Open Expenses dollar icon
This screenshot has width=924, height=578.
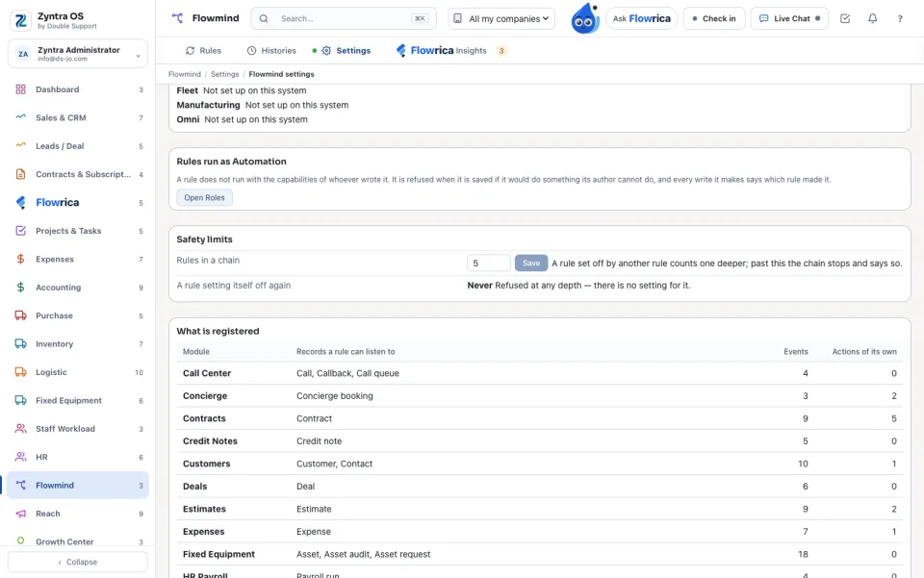click(20, 259)
